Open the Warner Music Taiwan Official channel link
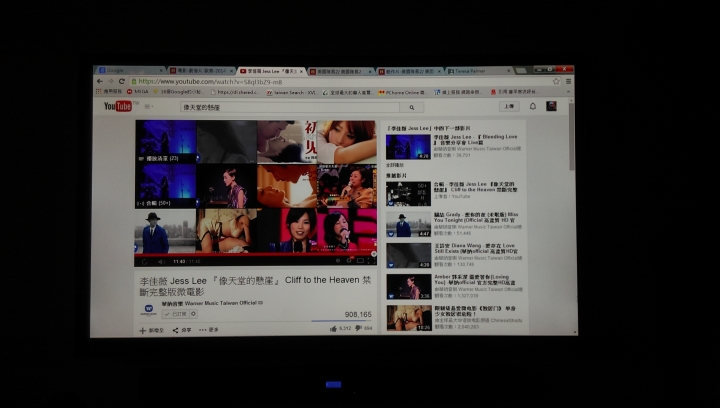This screenshot has width=720, height=408. click(x=209, y=303)
